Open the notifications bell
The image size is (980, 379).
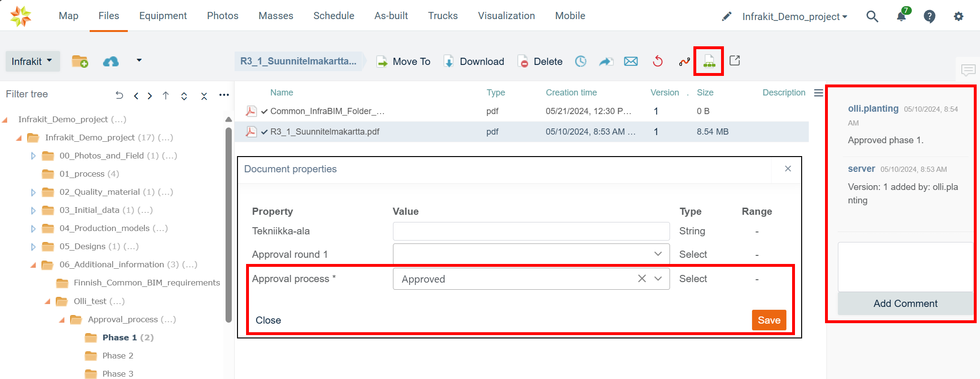[x=901, y=17]
